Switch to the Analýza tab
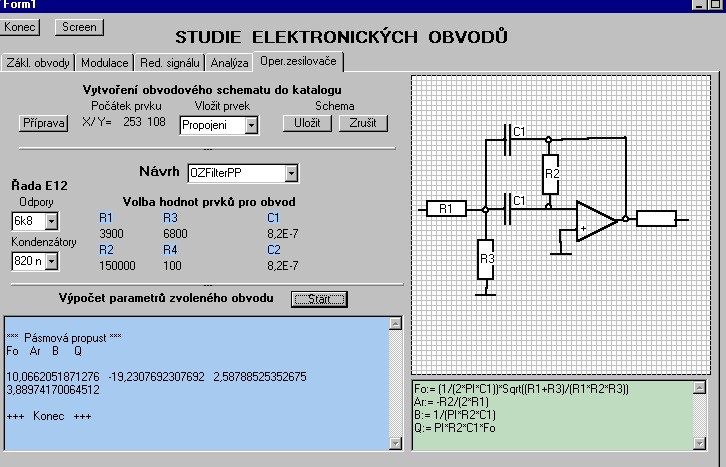 tap(229, 63)
